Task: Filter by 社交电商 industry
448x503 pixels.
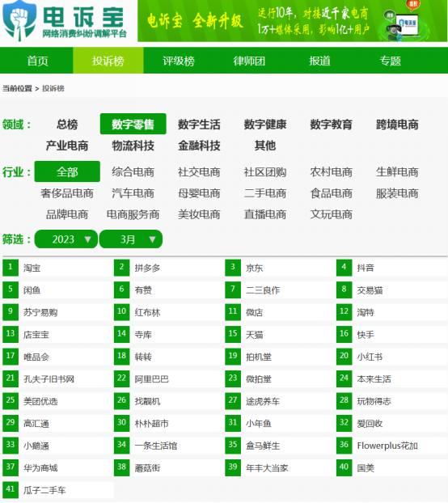Action: [199, 172]
